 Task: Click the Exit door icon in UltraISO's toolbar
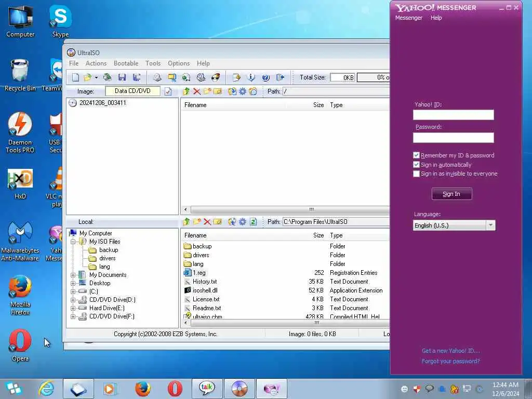[x=280, y=77]
